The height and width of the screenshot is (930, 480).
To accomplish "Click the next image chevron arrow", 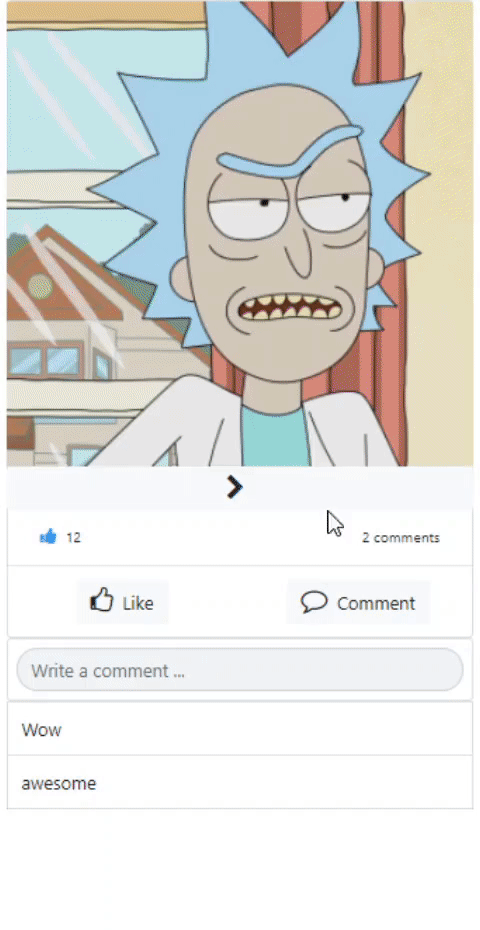I will (x=235, y=488).
